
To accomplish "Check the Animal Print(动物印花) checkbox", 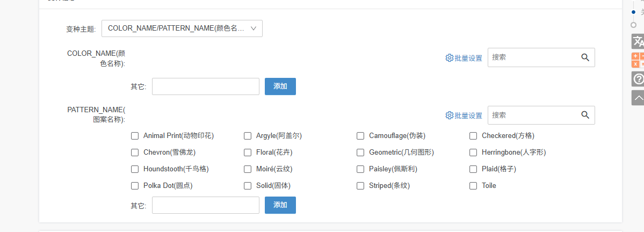I will click(135, 136).
